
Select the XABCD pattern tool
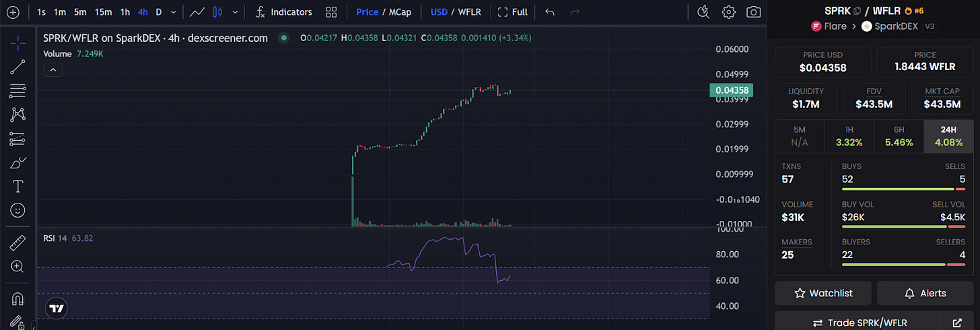[18, 114]
